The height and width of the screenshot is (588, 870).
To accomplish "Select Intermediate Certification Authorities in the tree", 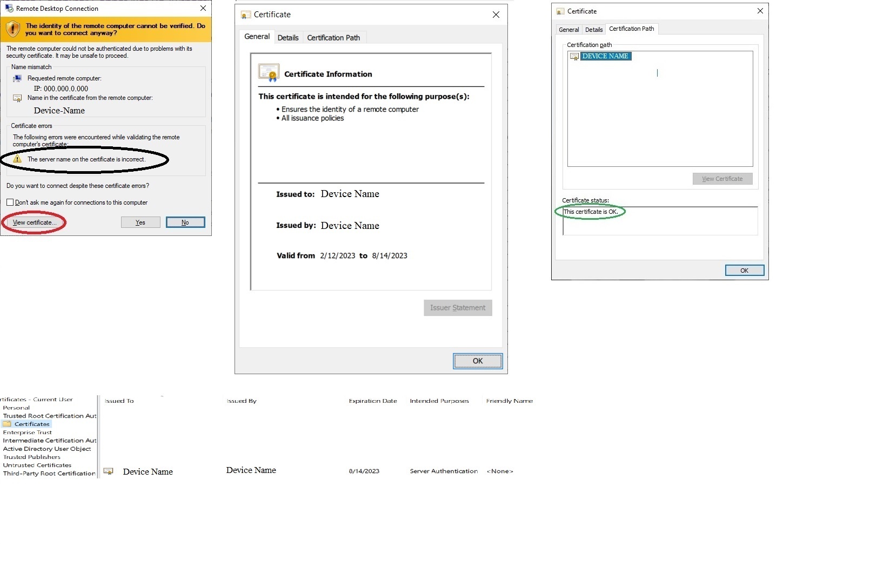I will [50, 441].
